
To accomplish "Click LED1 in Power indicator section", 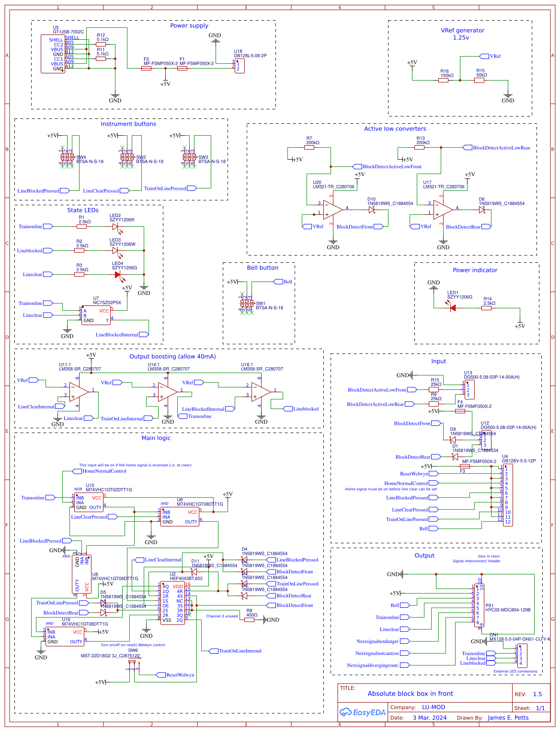I will [452, 308].
